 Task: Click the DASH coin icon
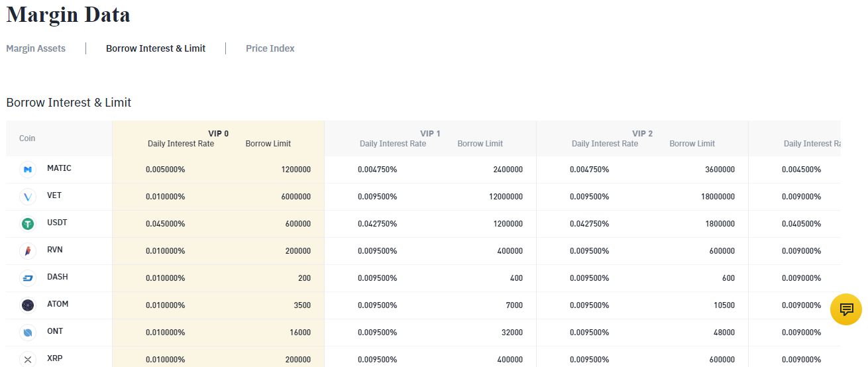[28, 278]
